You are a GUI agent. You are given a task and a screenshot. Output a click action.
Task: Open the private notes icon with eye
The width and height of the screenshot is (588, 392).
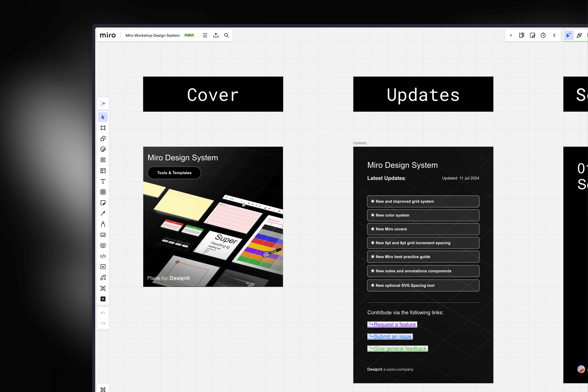(522, 36)
